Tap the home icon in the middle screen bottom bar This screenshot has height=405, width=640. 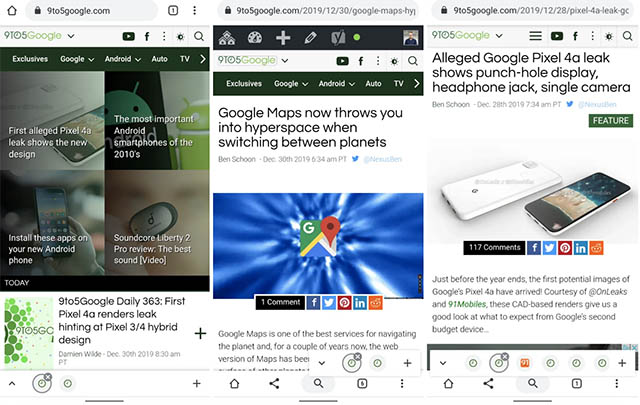click(234, 384)
